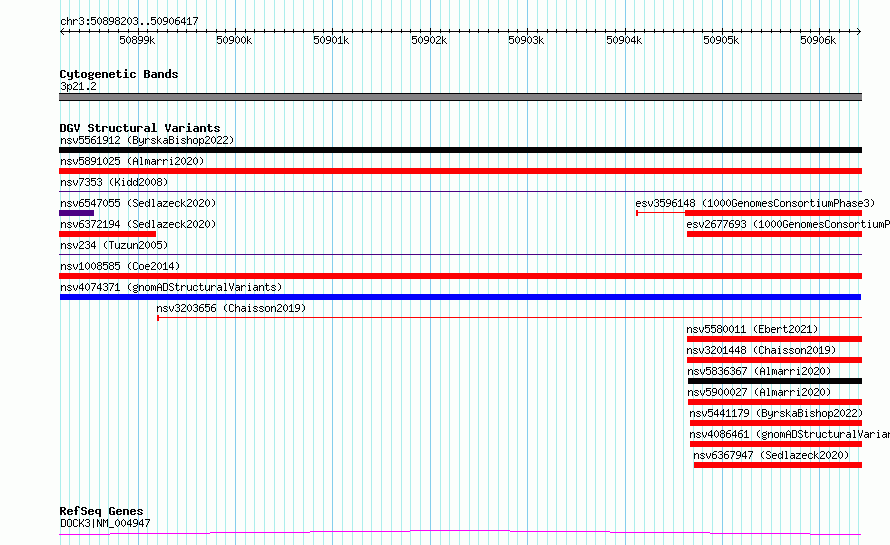Click the red nsv5891025 variant bar
890x545 pixels.
click(x=460, y=171)
